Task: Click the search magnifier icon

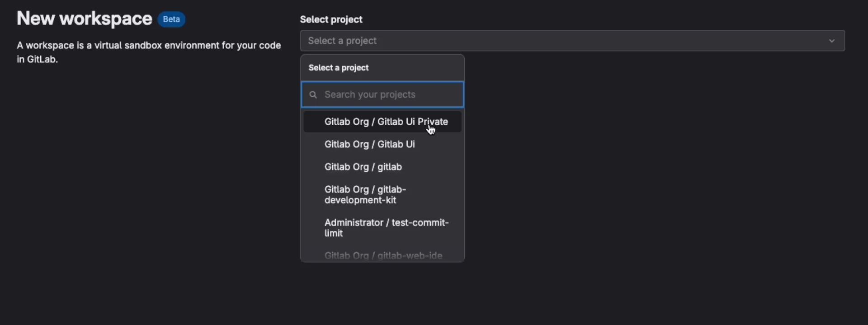Action: pyautogui.click(x=313, y=95)
